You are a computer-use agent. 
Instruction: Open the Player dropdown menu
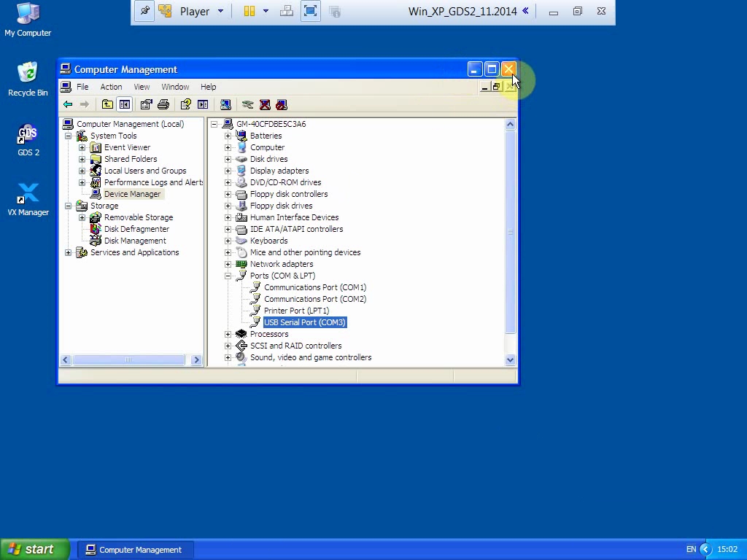click(201, 11)
